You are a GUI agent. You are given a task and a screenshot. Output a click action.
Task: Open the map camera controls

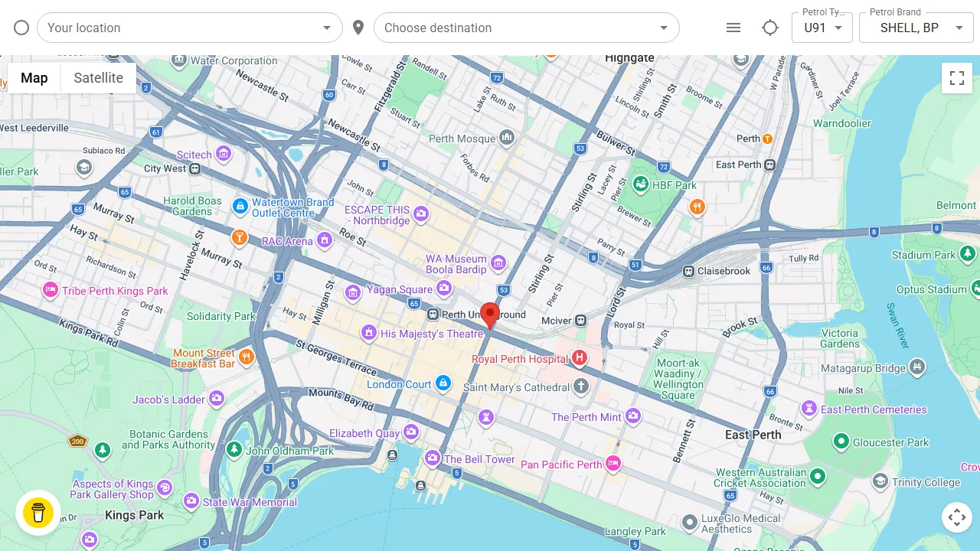pyautogui.click(x=956, y=518)
